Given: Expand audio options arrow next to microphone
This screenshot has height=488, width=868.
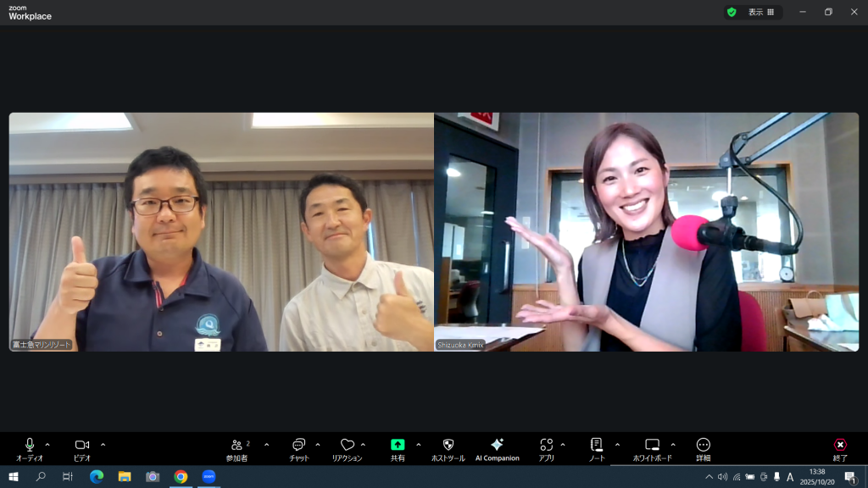Looking at the screenshot, I should [x=47, y=444].
